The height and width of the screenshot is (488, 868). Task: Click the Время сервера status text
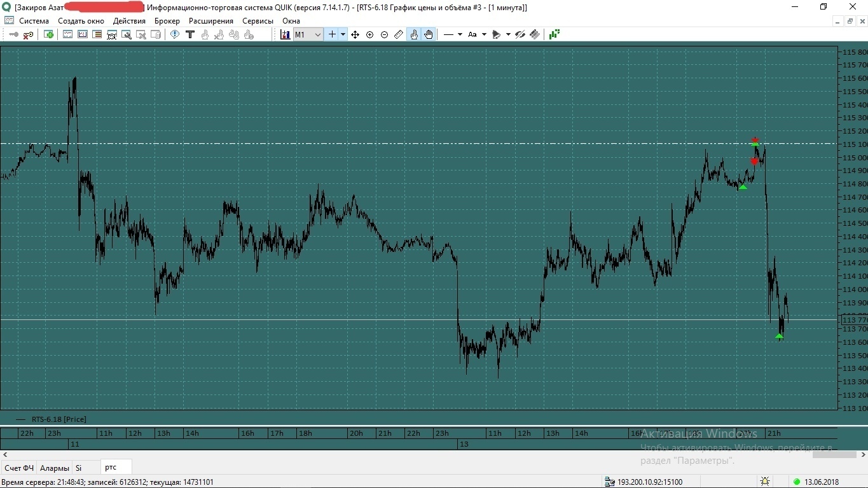click(108, 482)
